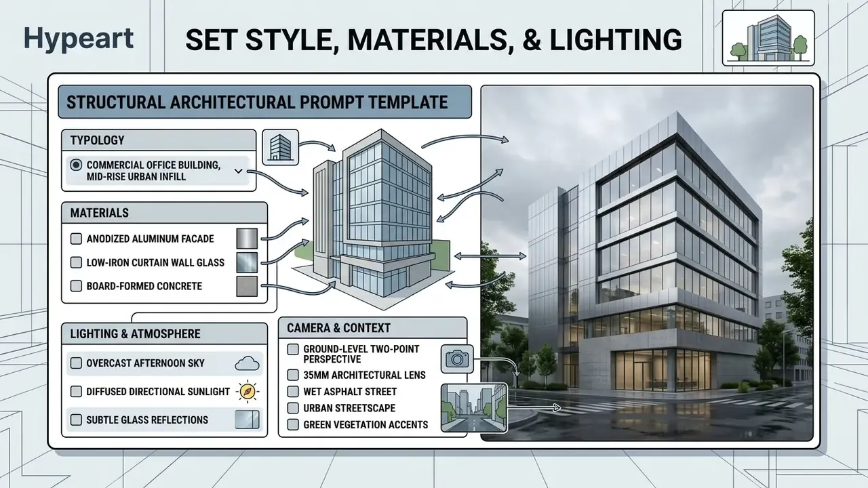Viewport: 868px width, 488px height.
Task: Click the Structural Architectural Prompt Template title bar
Action: 264,102
